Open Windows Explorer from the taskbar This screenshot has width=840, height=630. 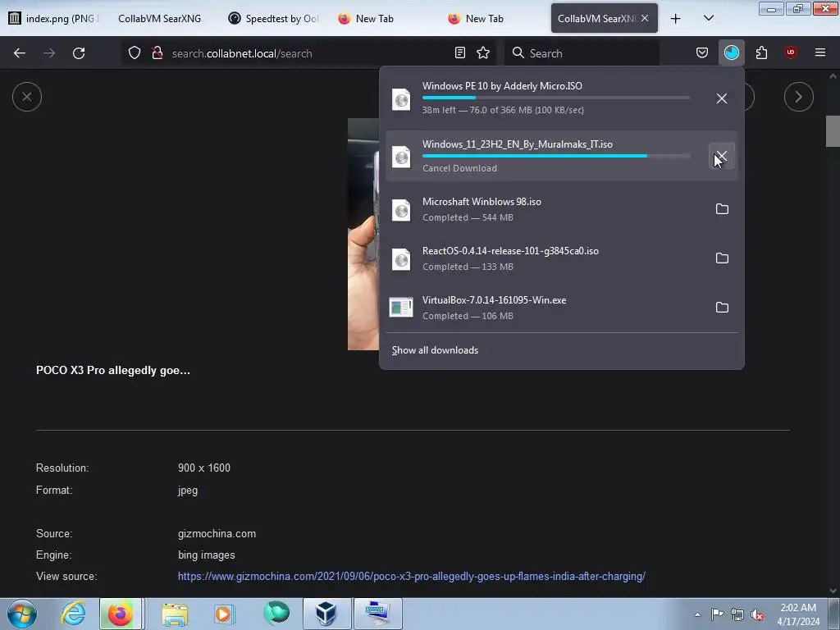[176, 614]
